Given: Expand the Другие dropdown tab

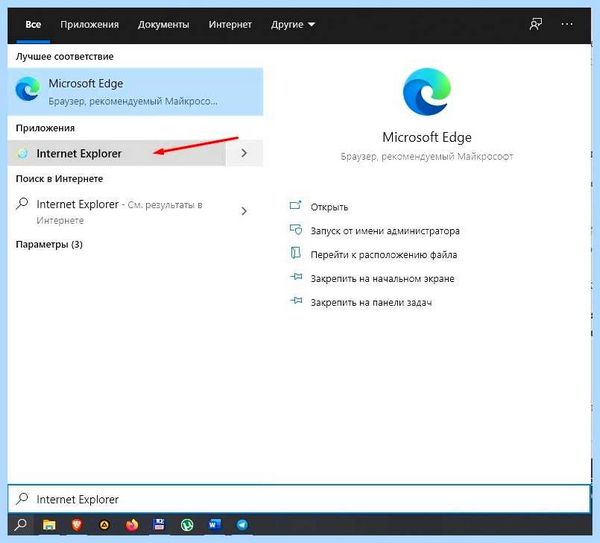Looking at the screenshot, I should point(293,24).
